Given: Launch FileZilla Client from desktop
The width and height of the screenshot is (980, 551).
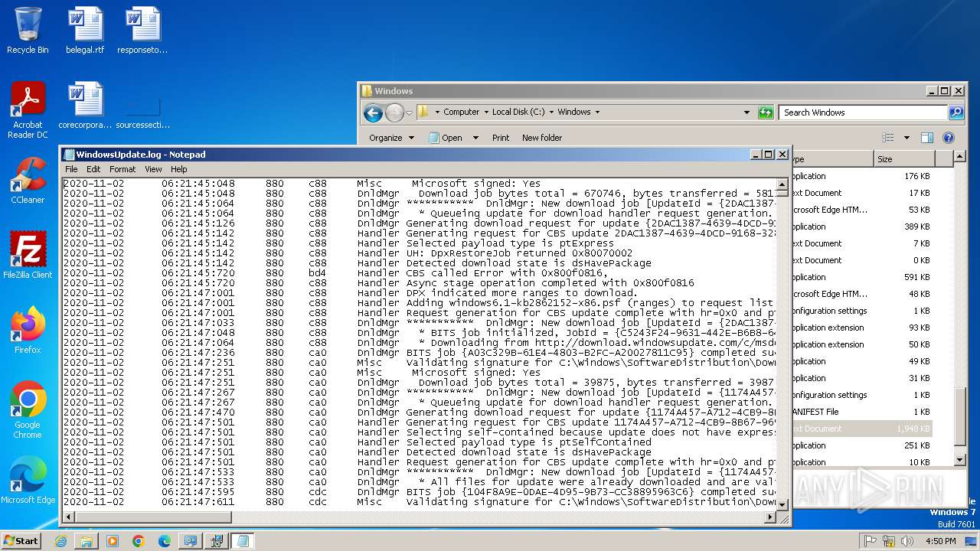Looking at the screenshot, I should pos(28,256).
